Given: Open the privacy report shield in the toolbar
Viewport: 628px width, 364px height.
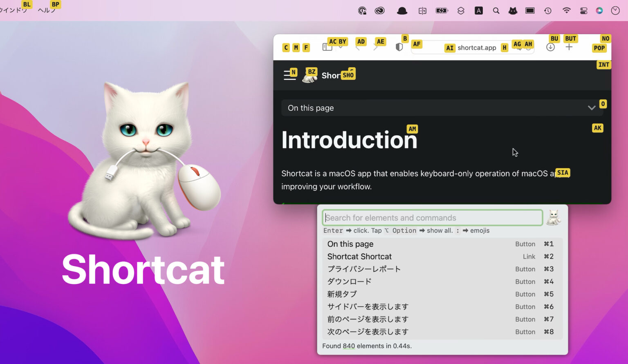Looking at the screenshot, I should pos(399,47).
